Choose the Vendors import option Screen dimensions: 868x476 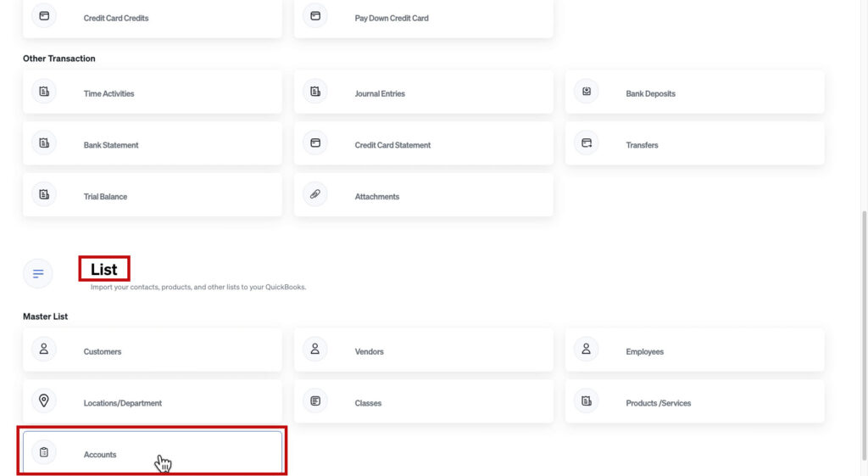click(424, 351)
